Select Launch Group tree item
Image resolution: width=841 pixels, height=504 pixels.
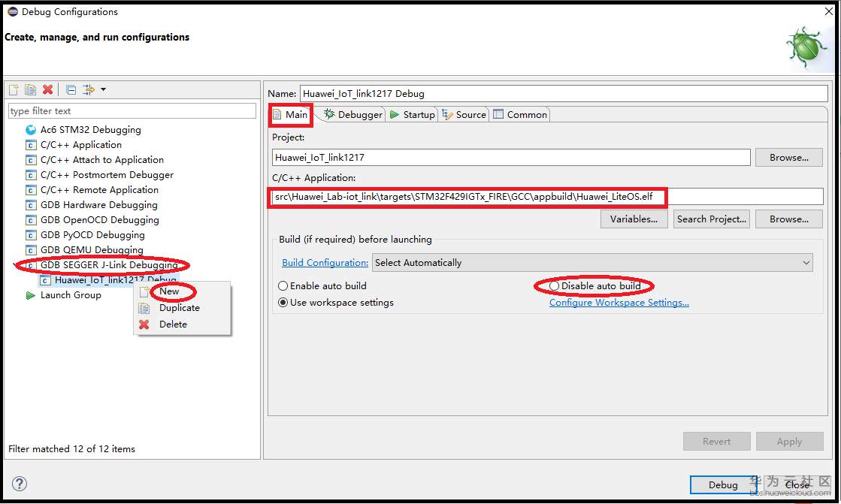tap(71, 295)
